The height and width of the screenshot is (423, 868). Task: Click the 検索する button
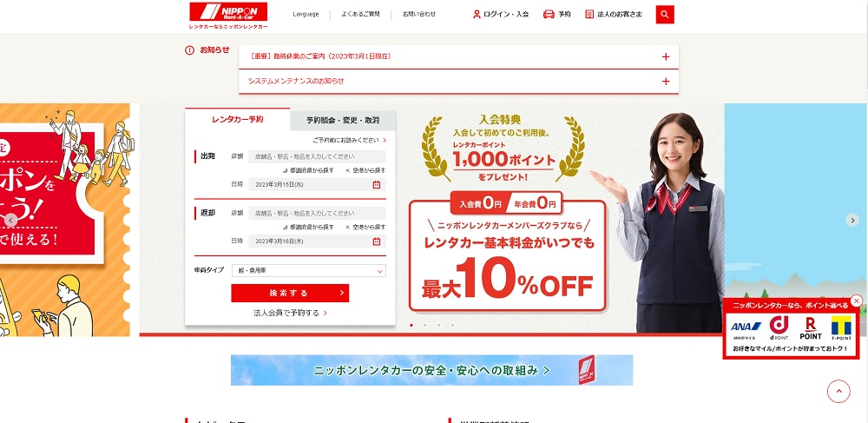point(290,293)
